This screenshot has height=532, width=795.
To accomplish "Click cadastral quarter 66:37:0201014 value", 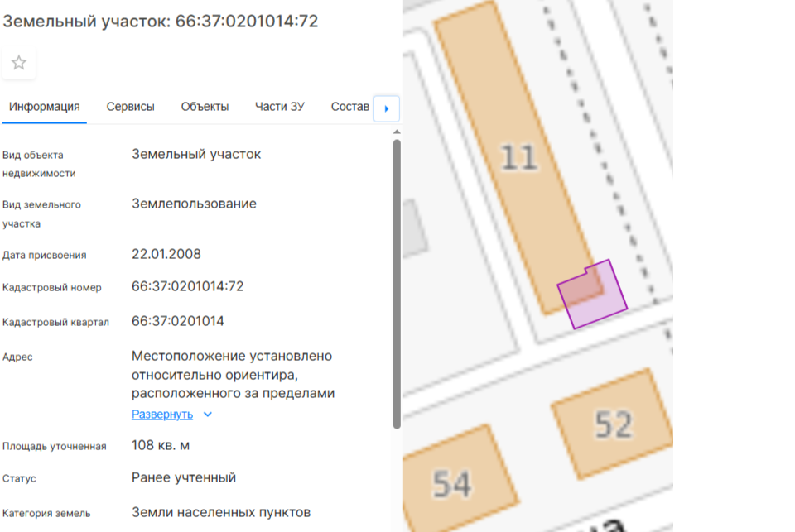I will coord(177,321).
